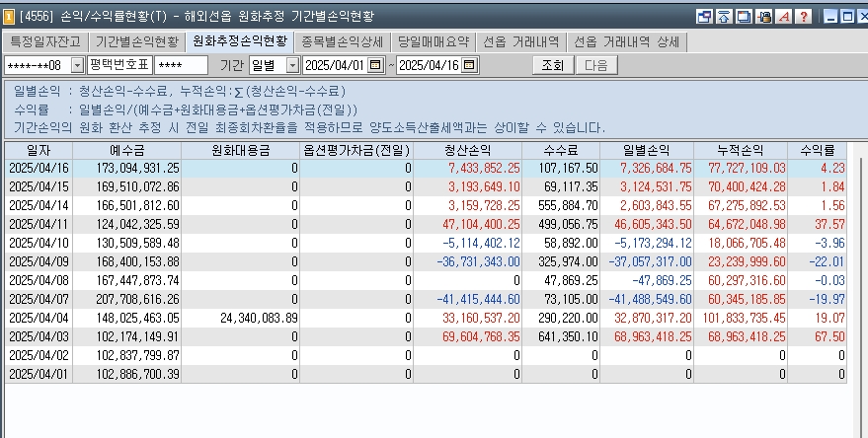The height and width of the screenshot is (438, 868).
Task: Select the 2025/04/11 date cell
Action: (39, 225)
